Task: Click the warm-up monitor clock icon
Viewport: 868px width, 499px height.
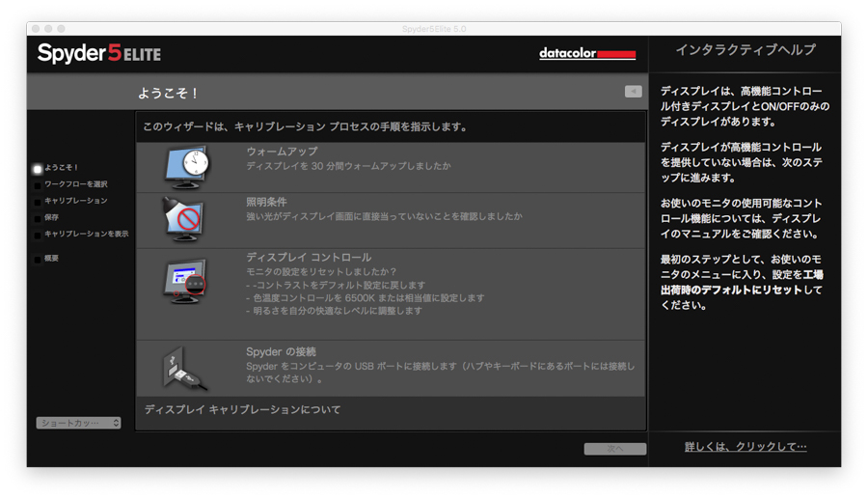Action: pyautogui.click(x=186, y=166)
